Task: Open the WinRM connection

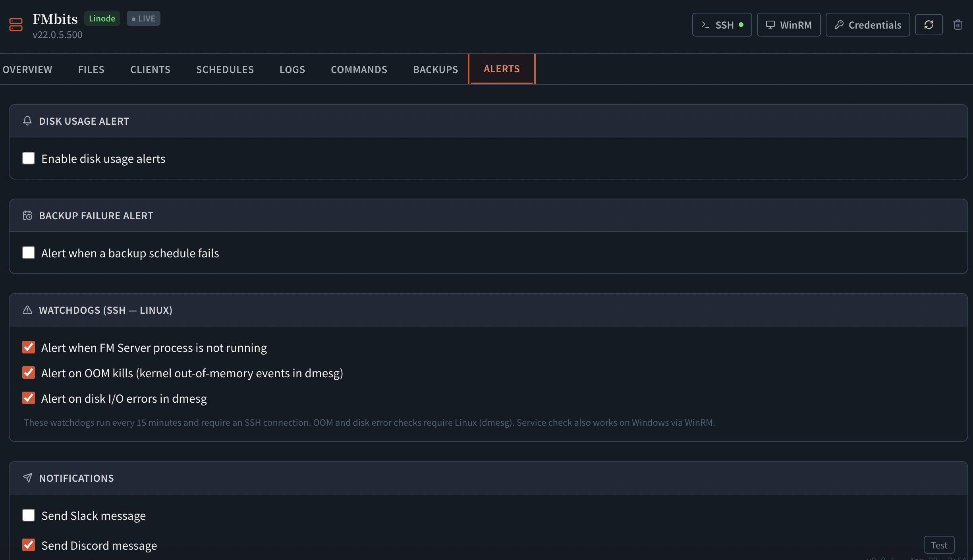Action: [788, 25]
